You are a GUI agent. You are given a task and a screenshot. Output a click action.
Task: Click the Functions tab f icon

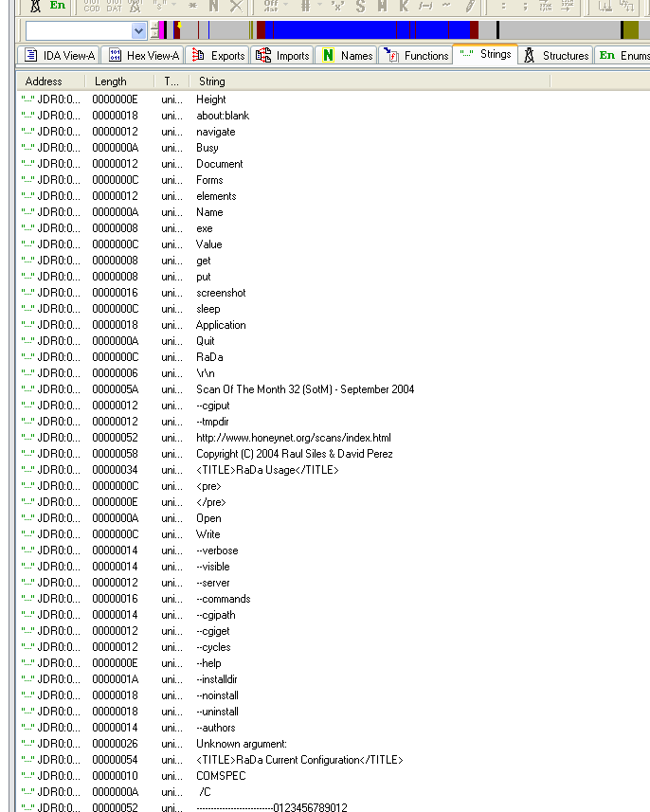click(391, 55)
